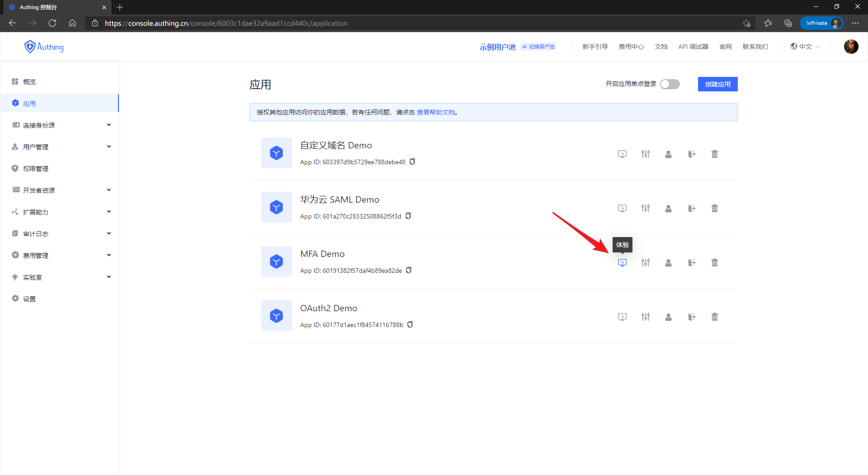Copy App ID of OAuth2 Demo
Screen dimensions: 868x475
[410, 325]
